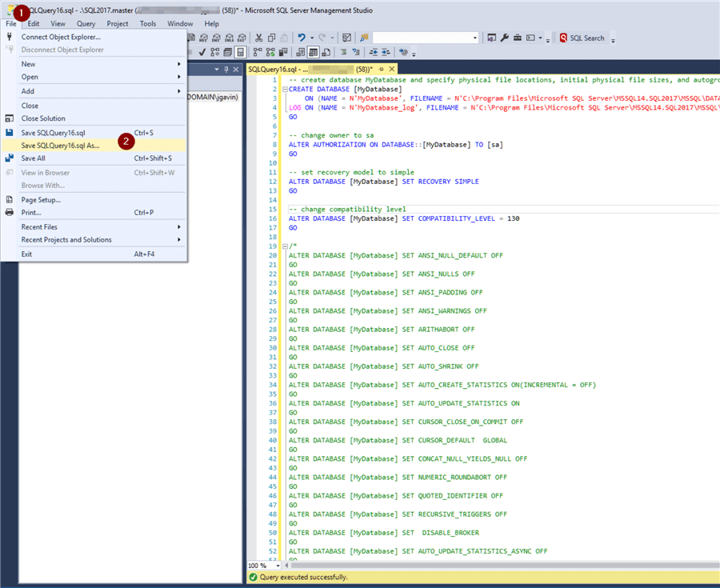Choose Connect Object Explorer... entry

click(94, 37)
